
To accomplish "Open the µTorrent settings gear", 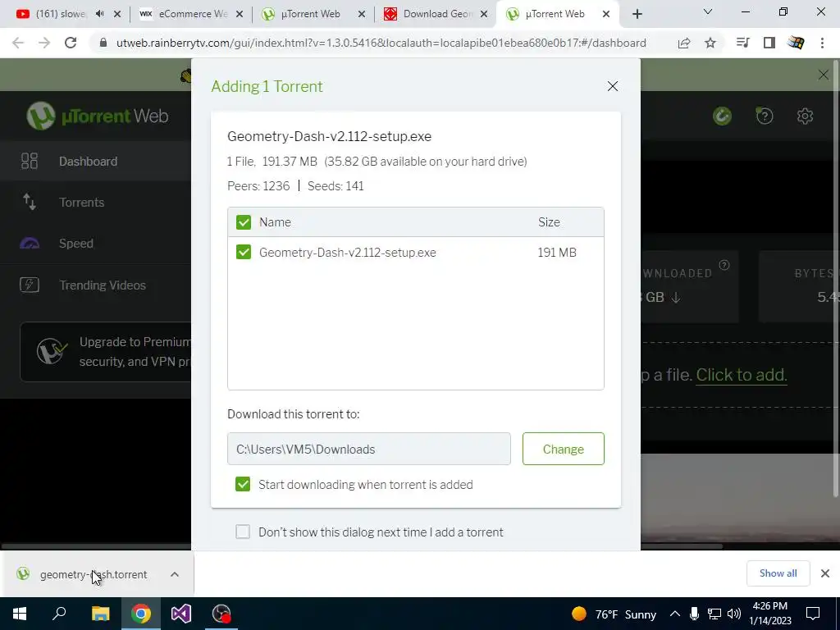I will (x=805, y=116).
